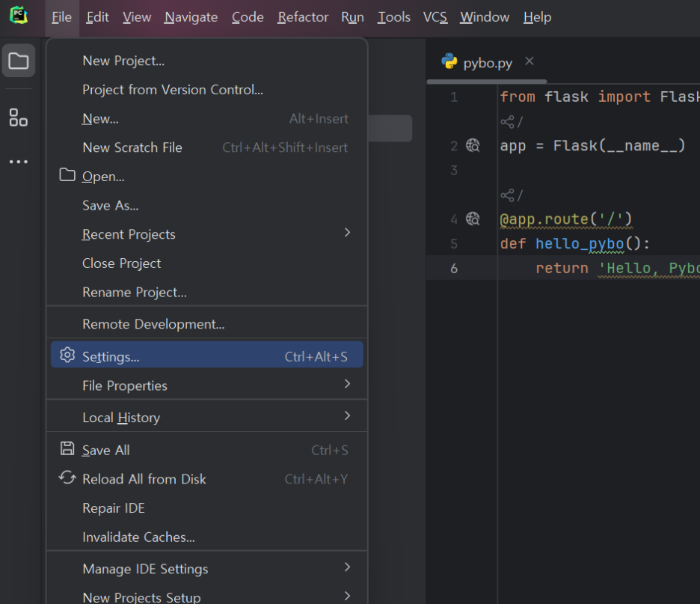The height and width of the screenshot is (604, 700).
Task: Choose Save All
Action: tap(206, 450)
